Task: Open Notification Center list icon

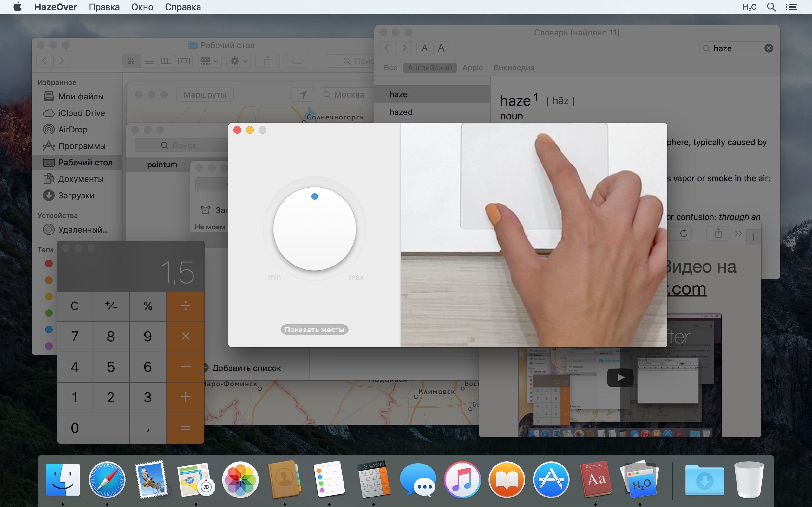Action: [x=791, y=7]
